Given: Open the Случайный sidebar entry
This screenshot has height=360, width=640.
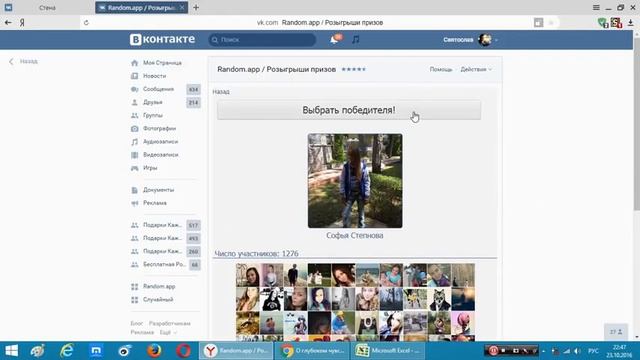Looking at the screenshot, I should click(x=158, y=300).
